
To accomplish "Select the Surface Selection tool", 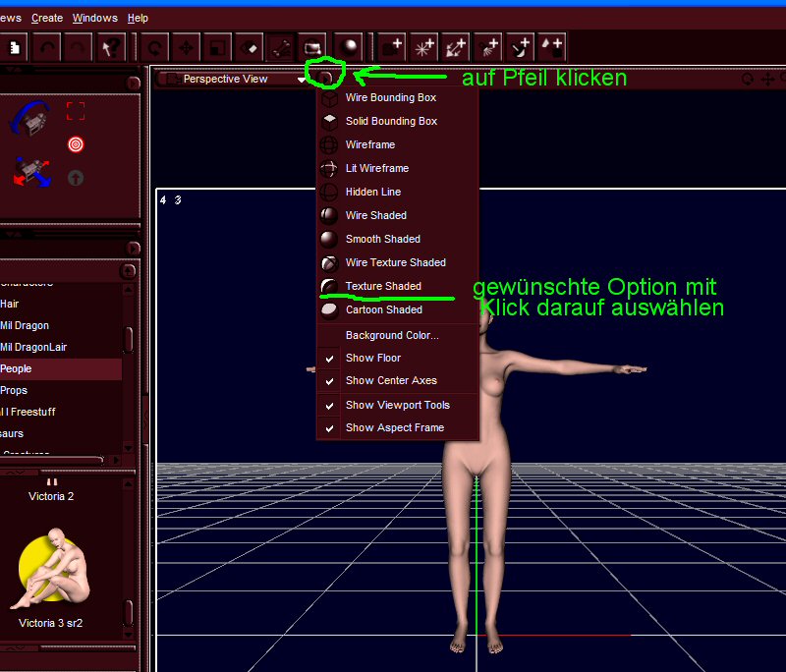I will [x=250, y=48].
